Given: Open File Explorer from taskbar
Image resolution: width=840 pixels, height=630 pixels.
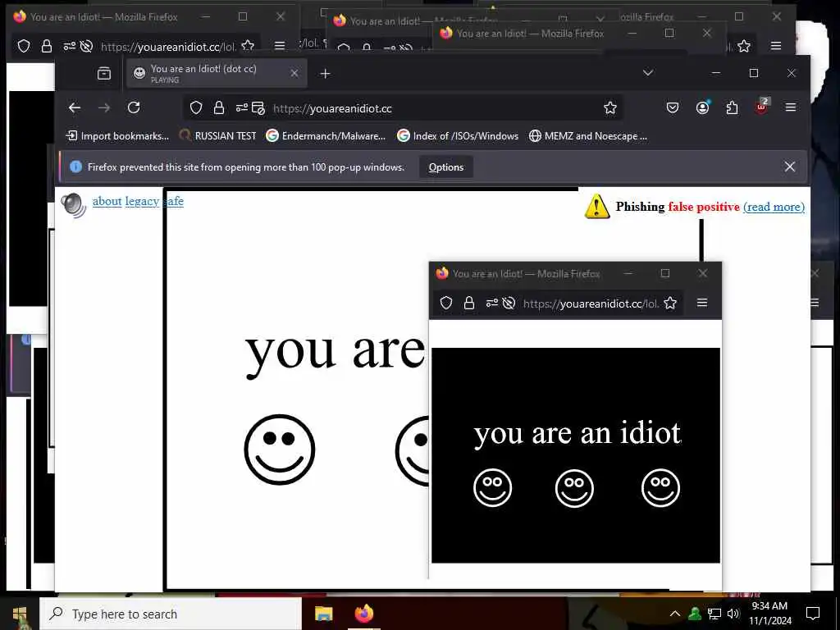Looking at the screenshot, I should (323, 614).
